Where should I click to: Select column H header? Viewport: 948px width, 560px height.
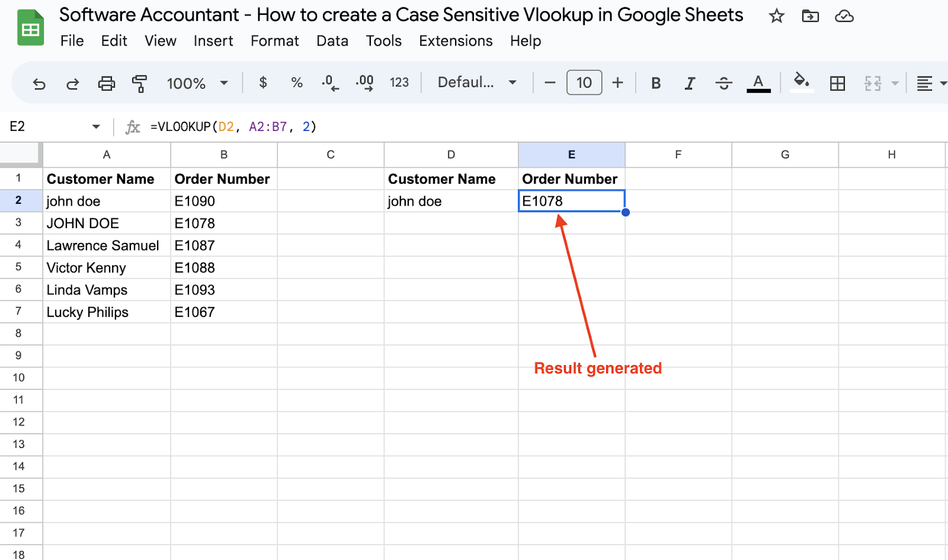tap(892, 155)
